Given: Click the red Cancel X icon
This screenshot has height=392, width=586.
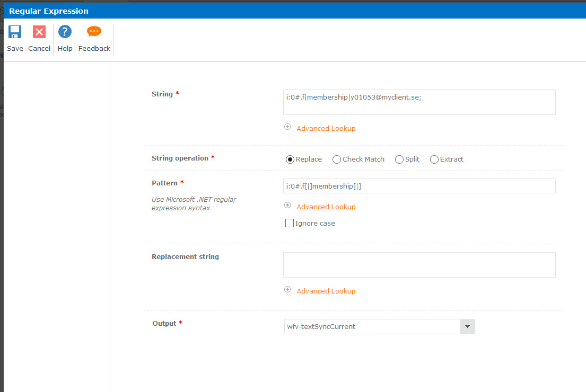Looking at the screenshot, I should click(39, 32).
